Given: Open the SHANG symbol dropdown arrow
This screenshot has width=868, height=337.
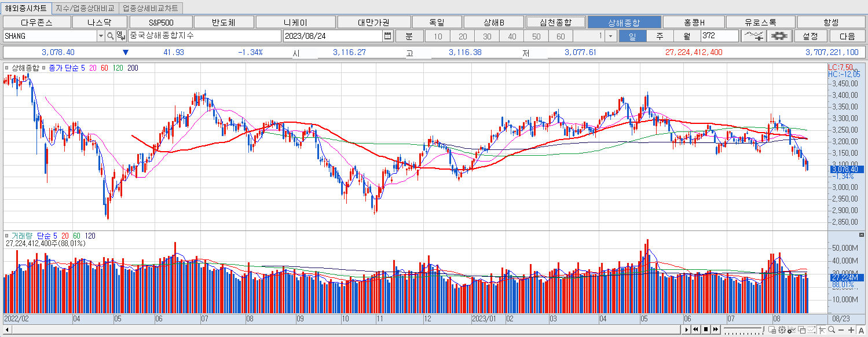Looking at the screenshot, I should pos(101,35).
